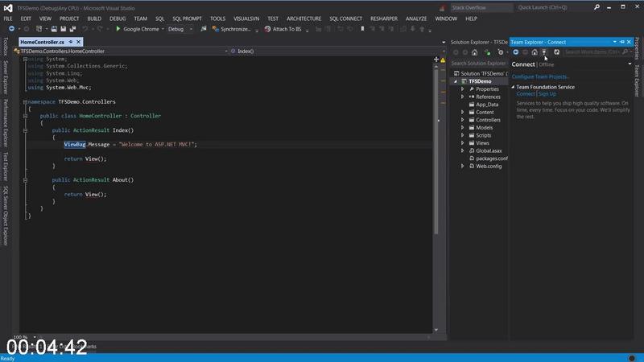Click the Search Solution Explorer field
Image resolution: width=644 pixels, height=362 pixels.
coord(479,64)
